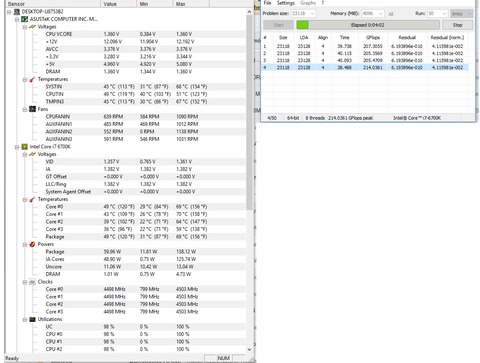Collapse the Utilizations group
Screen dimensions: 480x363
pos(25,320)
